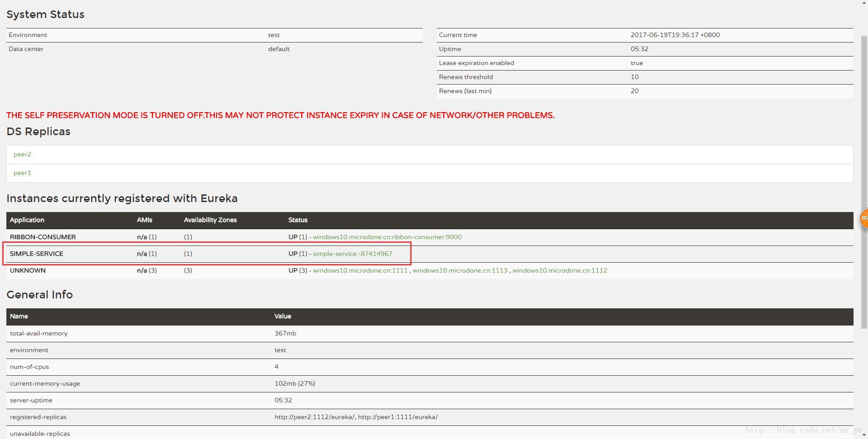Click the Availability Zones column header
This screenshot has height=439, width=868.
tap(210, 220)
